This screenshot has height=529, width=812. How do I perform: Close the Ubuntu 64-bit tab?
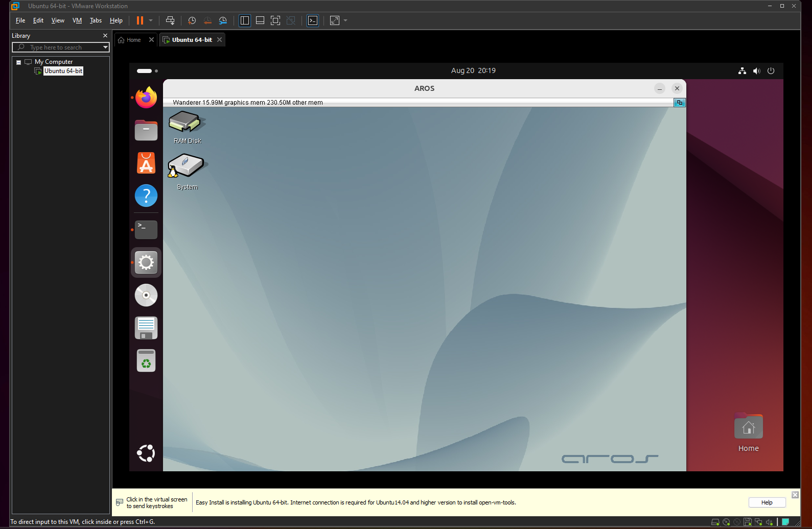220,40
